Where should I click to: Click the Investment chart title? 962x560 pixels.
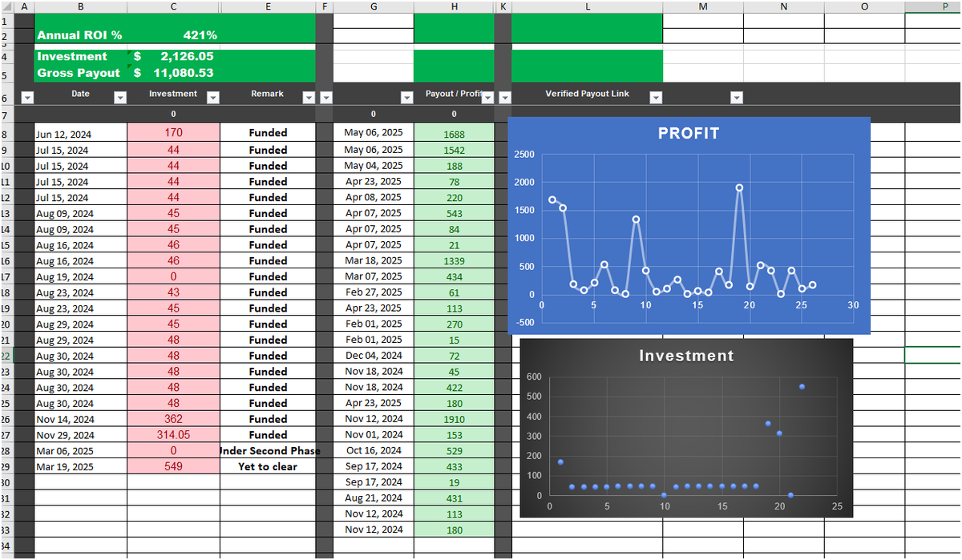coord(686,356)
